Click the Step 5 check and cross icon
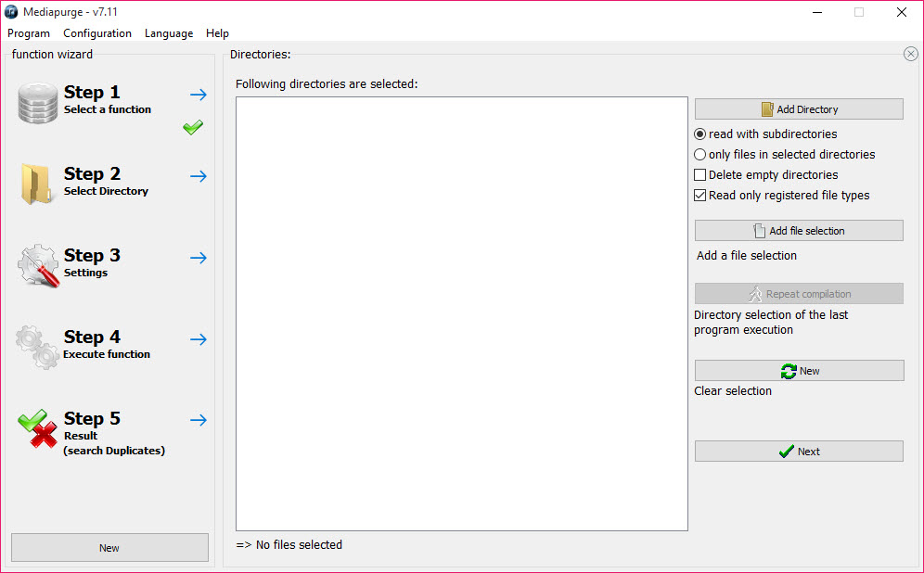 coord(38,428)
